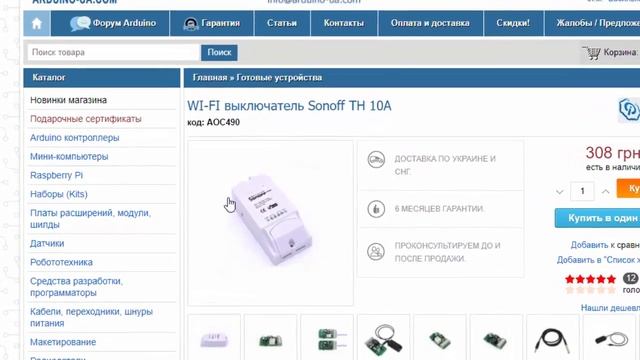This screenshot has width=640, height=360.
Task: Open Оплата и доставка page
Action: [x=430, y=23]
